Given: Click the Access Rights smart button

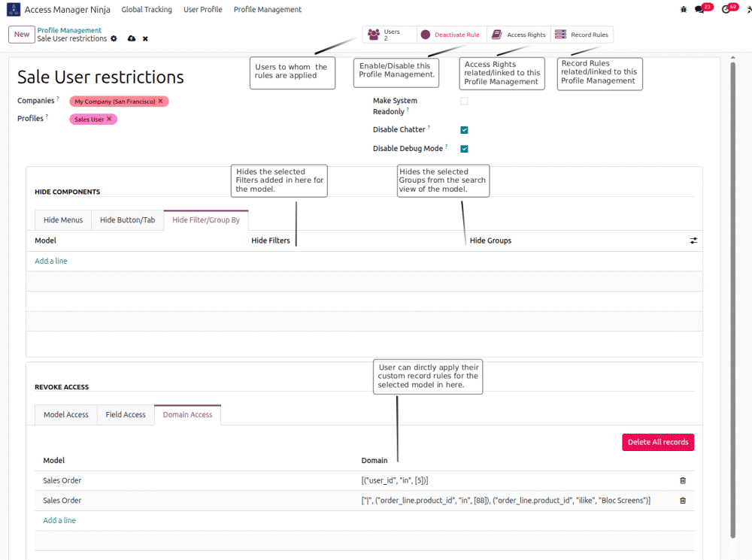Looking at the screenshot, I should point(518,34).
